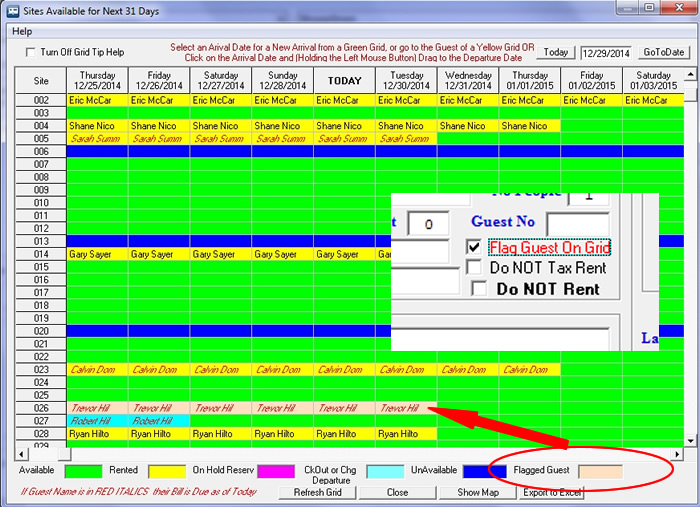Select site row header 006
Image resolution: width=700 pixels, height=507 pixels.
pos(41,151)
